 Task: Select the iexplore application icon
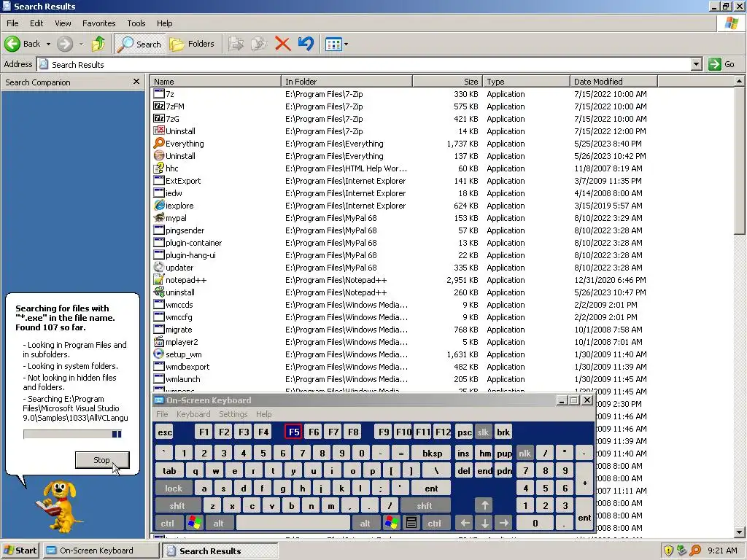159,205
